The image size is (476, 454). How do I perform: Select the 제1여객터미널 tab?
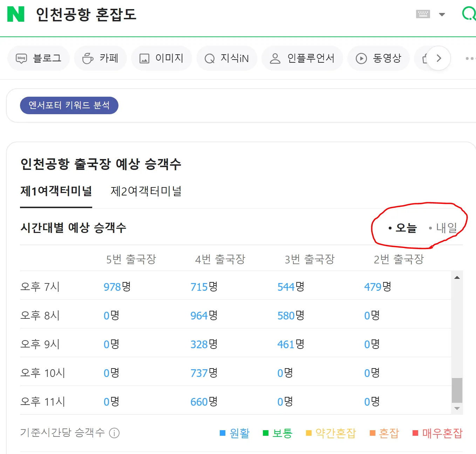click(56, 191)
